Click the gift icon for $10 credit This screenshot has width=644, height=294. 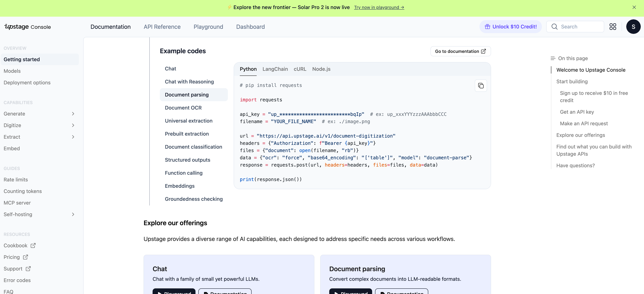pyautogui.click(x=487, y=27)
